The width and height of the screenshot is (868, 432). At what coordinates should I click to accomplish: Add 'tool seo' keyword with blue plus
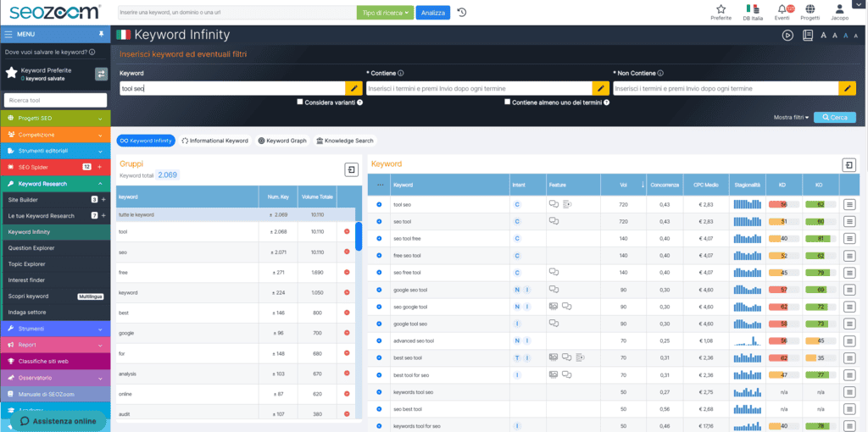coord(379,205)
